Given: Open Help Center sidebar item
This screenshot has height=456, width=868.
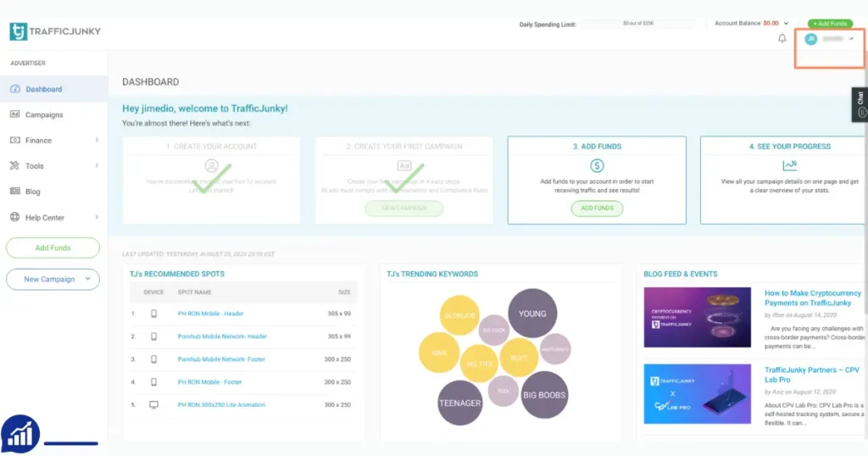Looking at the screenshot, I should tap(53, 218).
